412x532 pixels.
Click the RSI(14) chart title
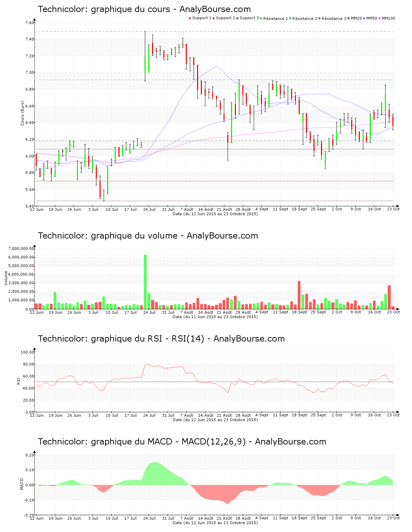tap(161, 339)
